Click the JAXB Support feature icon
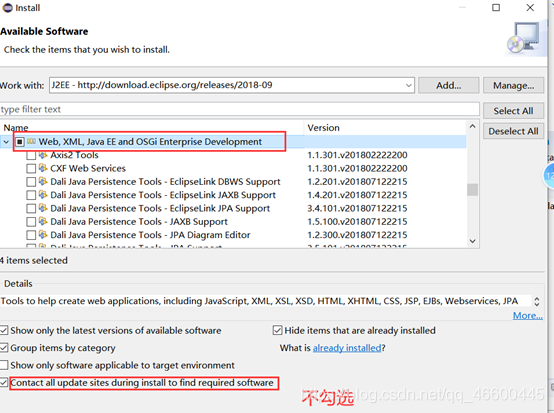 [x=43, y=221]
